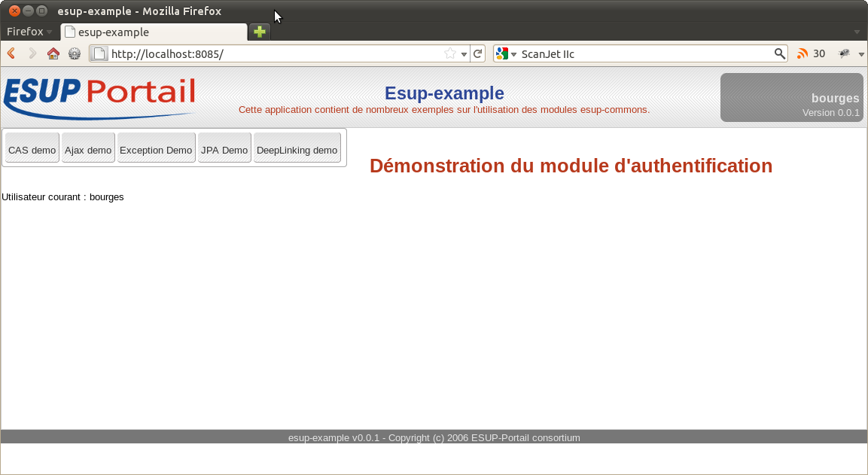This screenshot has height=475, width=868.
Task: Bookmark this page with the star icon
Action: pyautogui.click(x=450, y=53)
